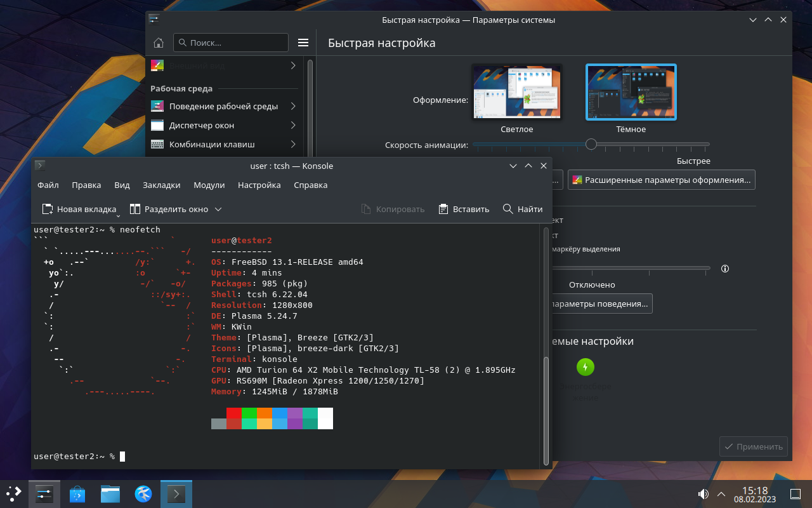812x508 pixels.
Task: Open search with Найти in Konsole
Action: (523, 209)
